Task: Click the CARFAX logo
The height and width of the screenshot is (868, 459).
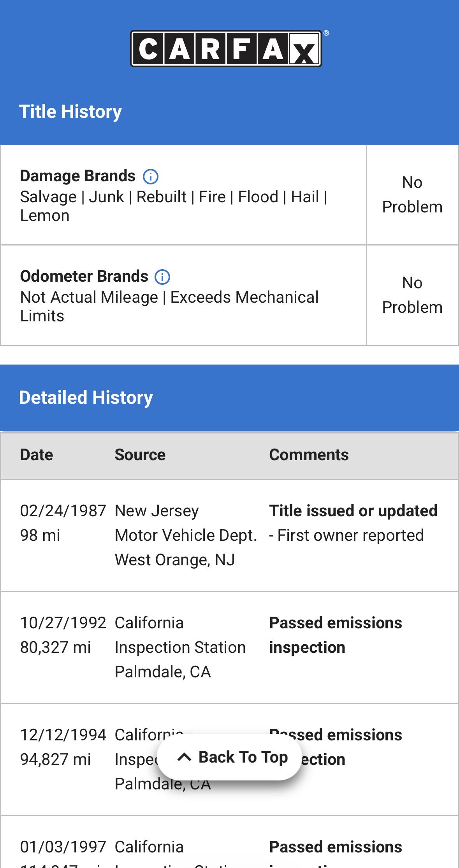Action: [x=226, y=49]
